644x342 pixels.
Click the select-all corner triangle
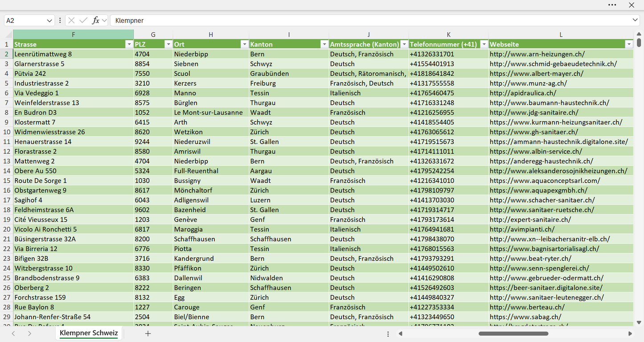coord(9,34)
